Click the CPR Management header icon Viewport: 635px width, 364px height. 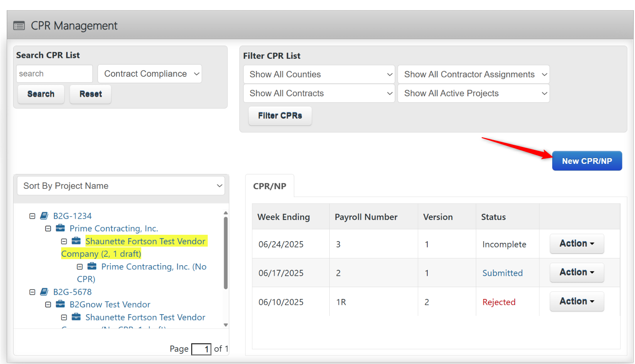(x=19, y=25)
